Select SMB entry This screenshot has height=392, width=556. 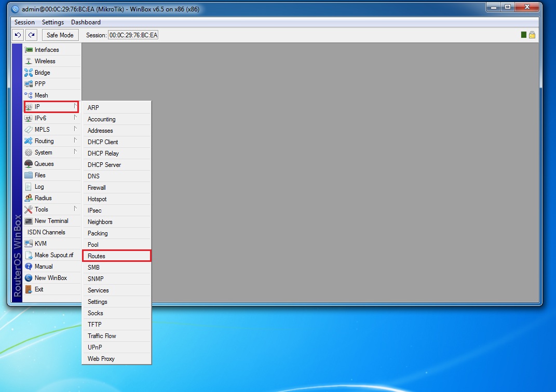117,268
